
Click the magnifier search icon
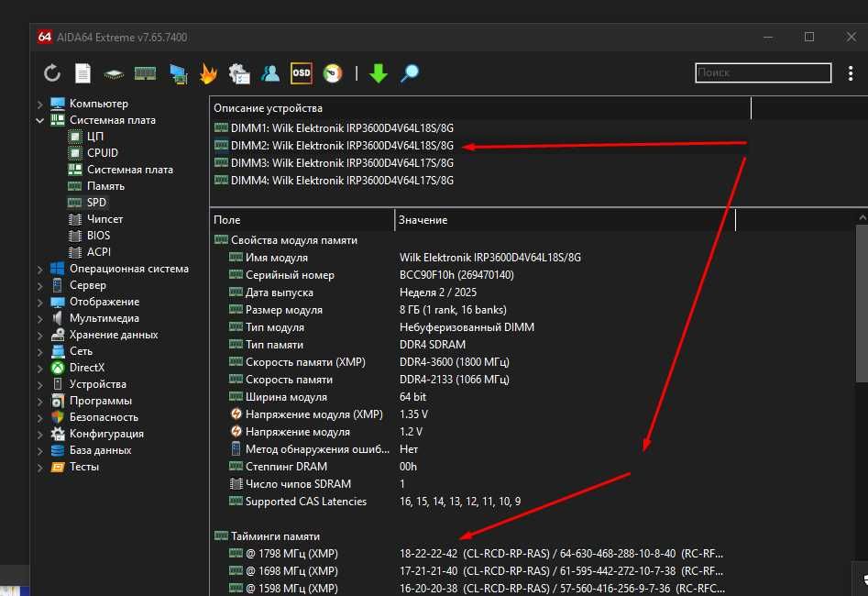click(x=410, y=73)
